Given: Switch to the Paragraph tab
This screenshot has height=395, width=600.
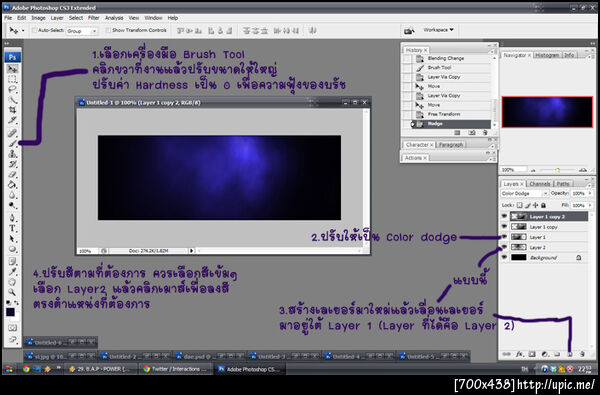Looking at the screenshot, I should [451, 145].
